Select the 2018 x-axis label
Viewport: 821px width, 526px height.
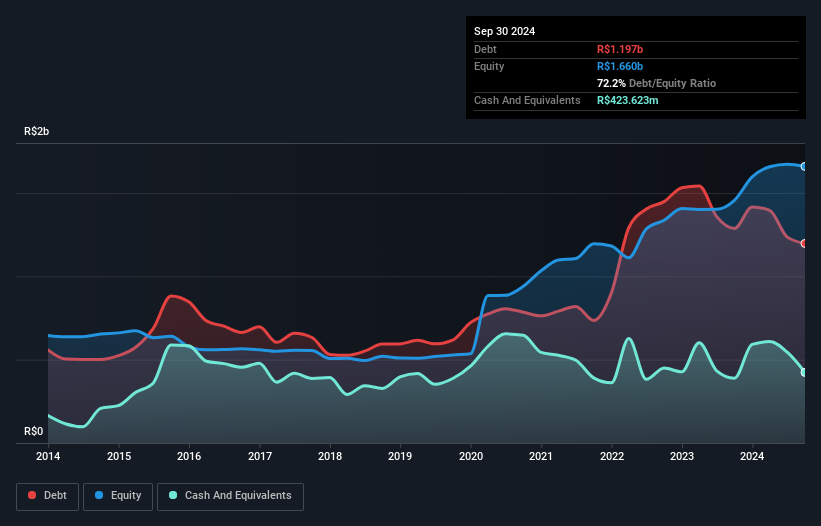tap(330, 456)
